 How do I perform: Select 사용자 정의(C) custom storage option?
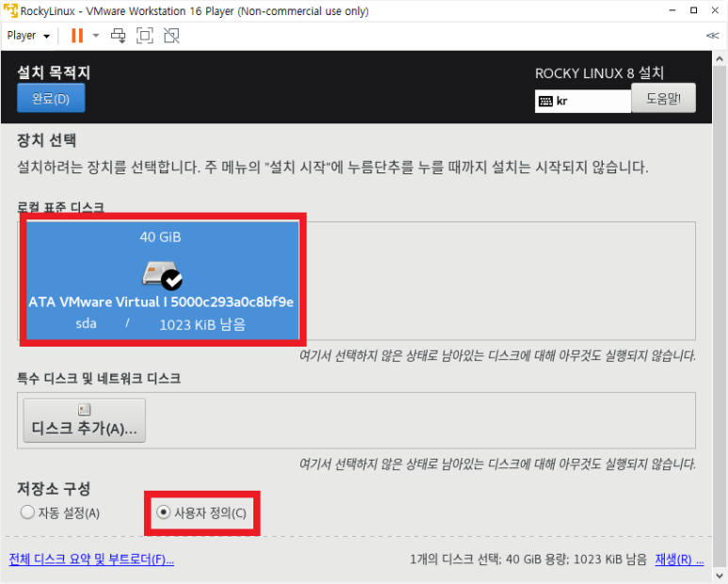(202, 513)
